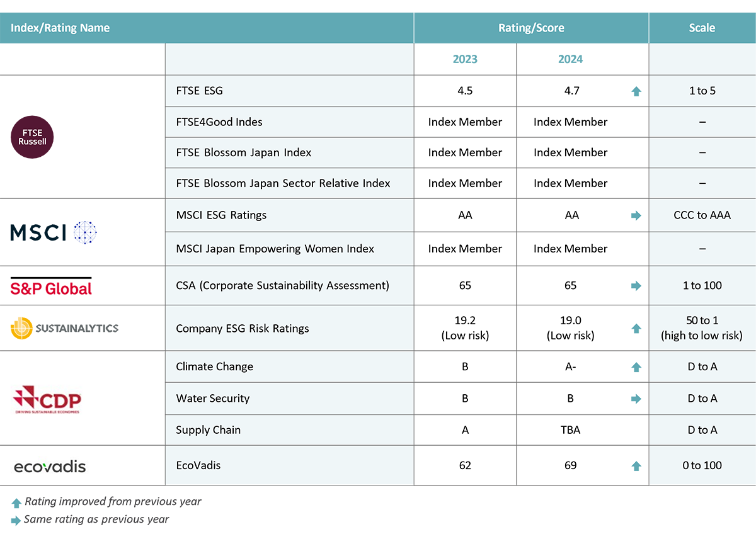Select the 2024 'B' Water Security score
Image resolution: width=756 pixels, height=539 pixels.
coord(570,398)
